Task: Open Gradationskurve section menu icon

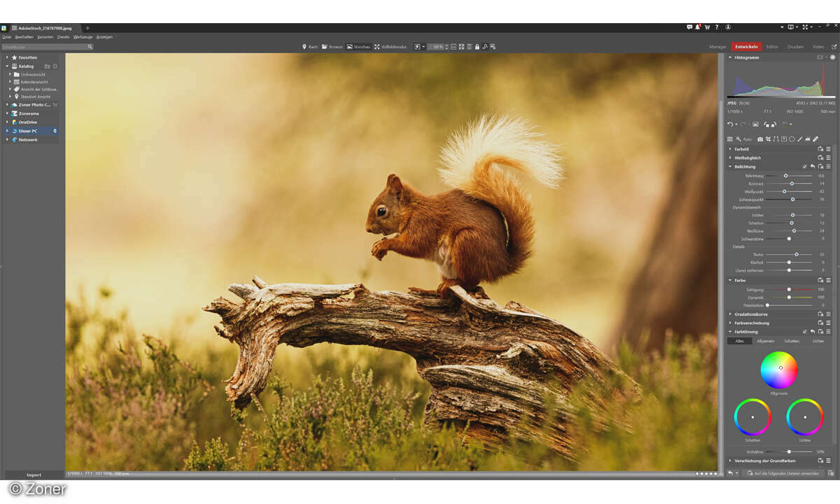Action: [x=828, y=314]
